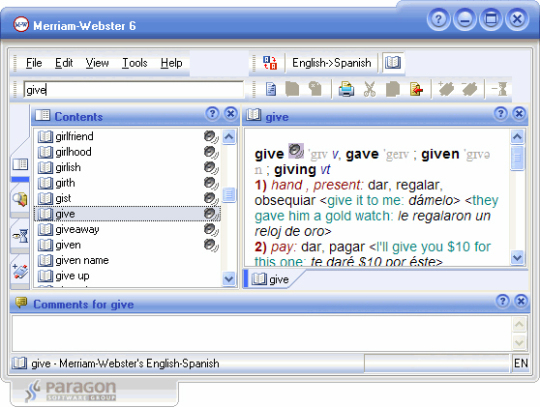Click the scissors cut icon
Viewport: 540px width, 407px height.
pos(370,90)
